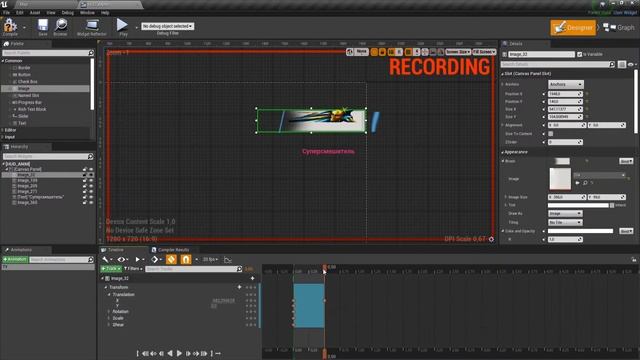Click the Color and Opacity swatch
The height and width of the screenshot is (360, 640).
(x=580, y=231)
